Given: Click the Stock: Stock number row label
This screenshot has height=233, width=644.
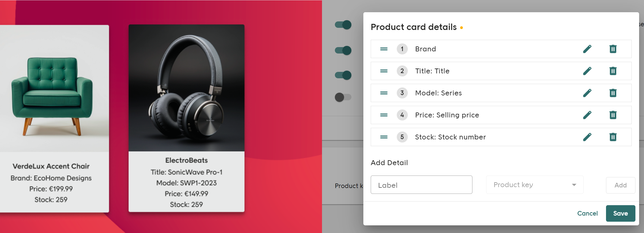Looking at the screenshot, I should [450, 137].
